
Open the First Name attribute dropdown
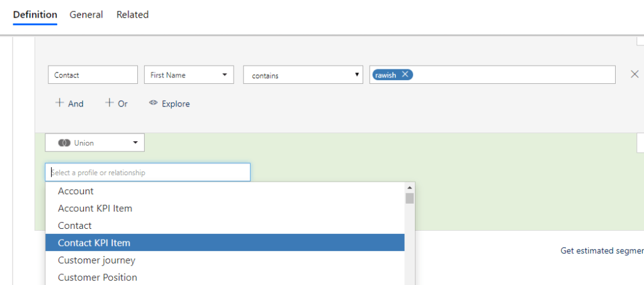point(189,75)
